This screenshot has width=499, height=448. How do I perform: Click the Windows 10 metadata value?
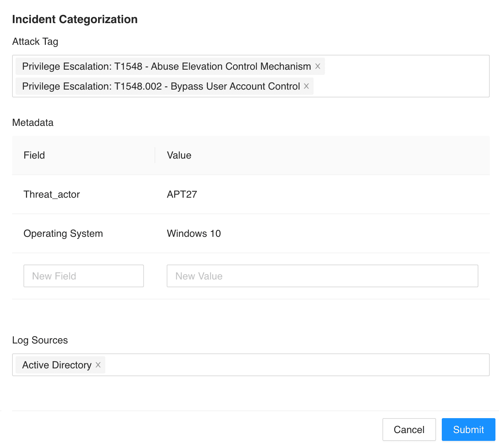tap(194, 233)
